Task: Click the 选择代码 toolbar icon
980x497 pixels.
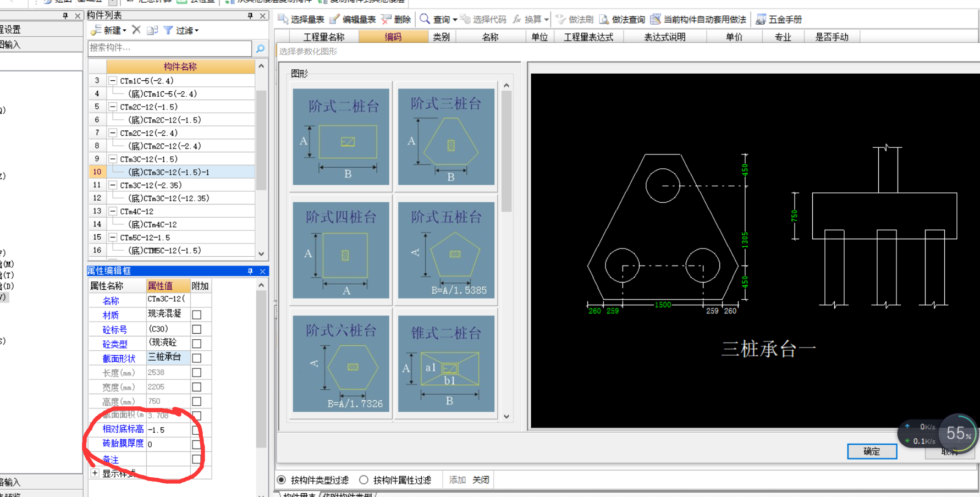Action: [x=465, y=19]
